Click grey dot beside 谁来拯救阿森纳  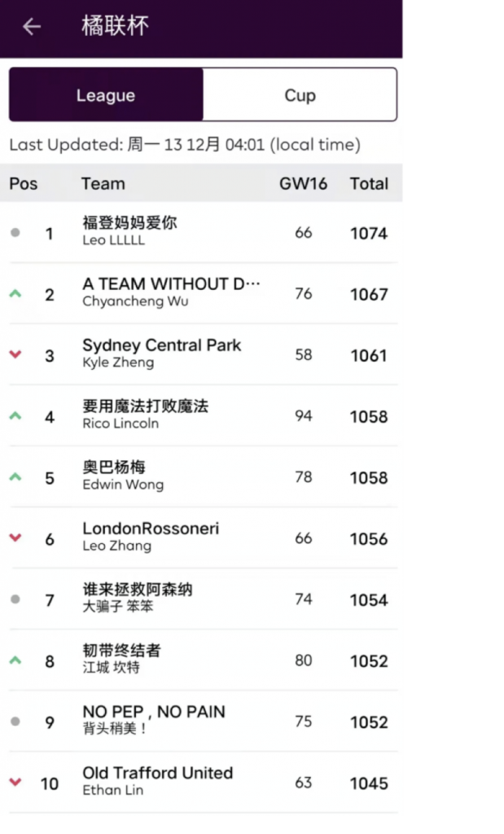click(x=15, y=599)
